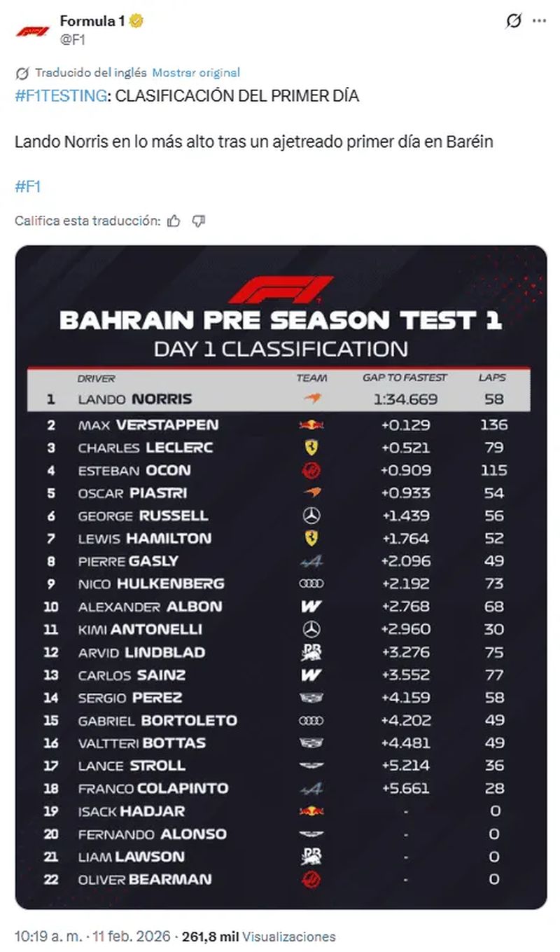This screenshot has width=560, height=952.
Task: Click the translation icon beside 'Traducido del inglés'
Action: (22, 73)
